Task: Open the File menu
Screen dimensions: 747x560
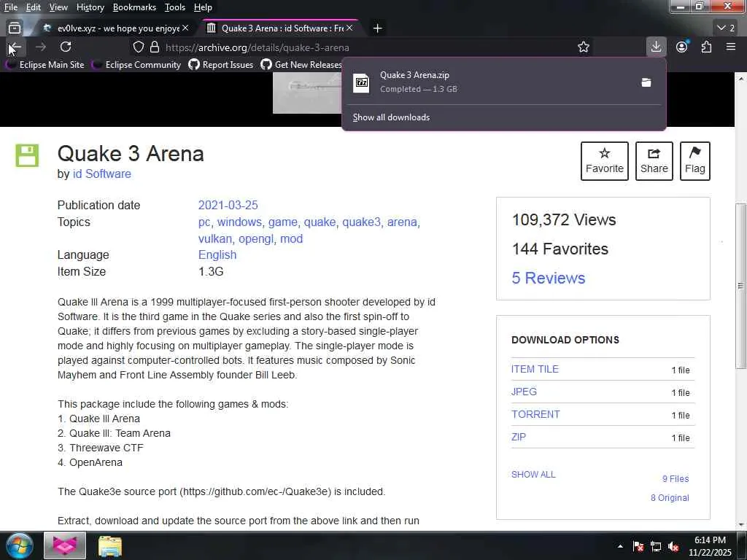Action: pos(10,7)
